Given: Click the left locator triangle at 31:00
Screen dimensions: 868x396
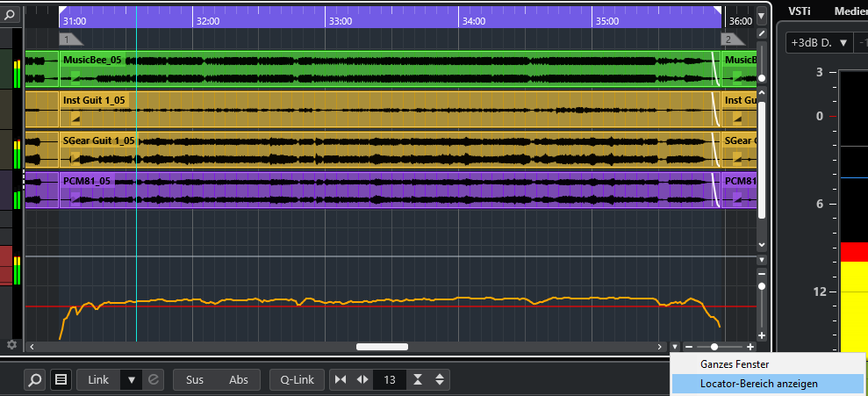Looking at the screenshot, I should point(63,10).
